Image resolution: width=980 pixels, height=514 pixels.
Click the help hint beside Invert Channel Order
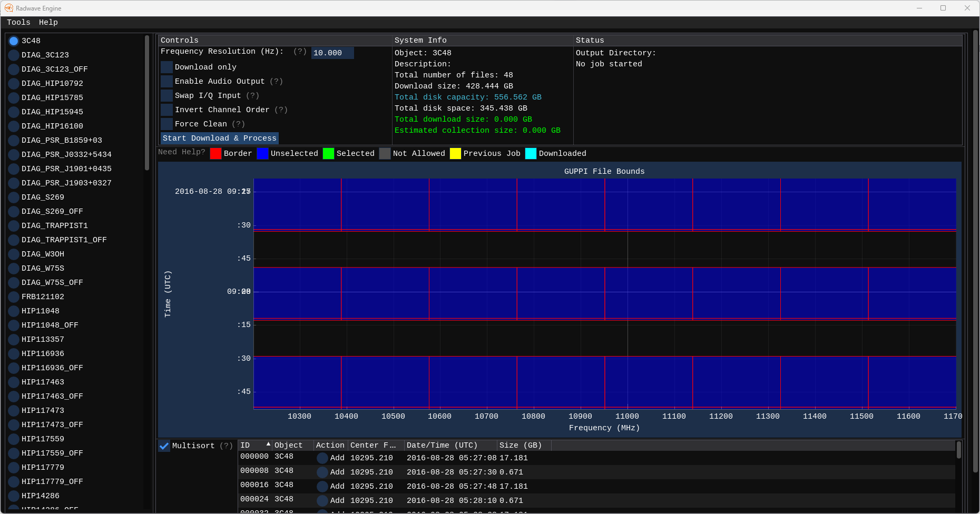click(281, 110)
